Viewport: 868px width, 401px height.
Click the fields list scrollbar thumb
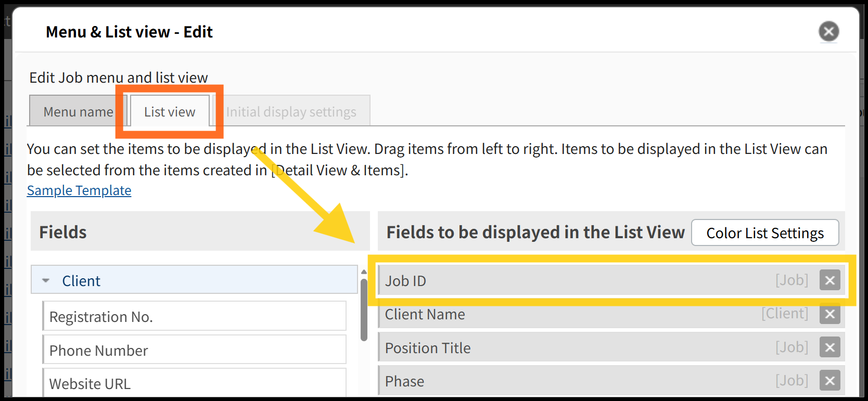(x=364, y=310)
